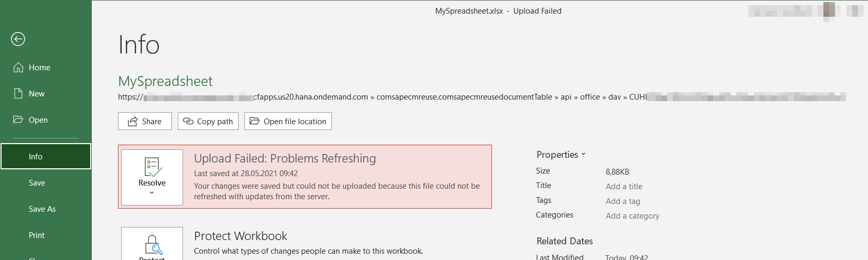Expand the Properties chevron

(x=583, y=154)
